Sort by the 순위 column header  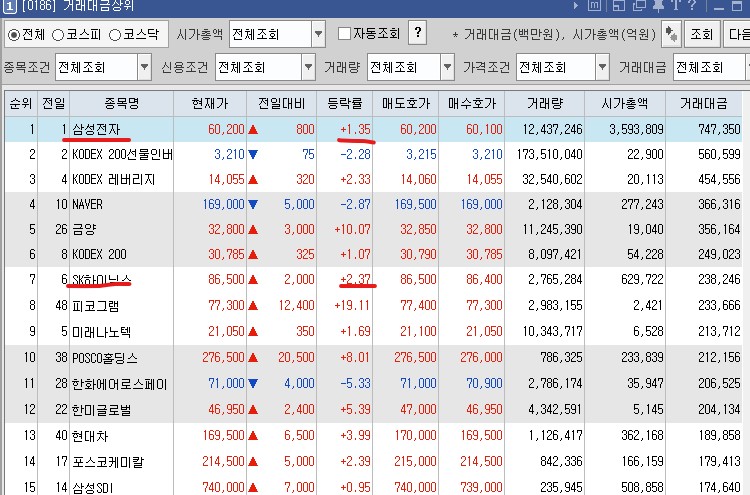pos(21,103)
